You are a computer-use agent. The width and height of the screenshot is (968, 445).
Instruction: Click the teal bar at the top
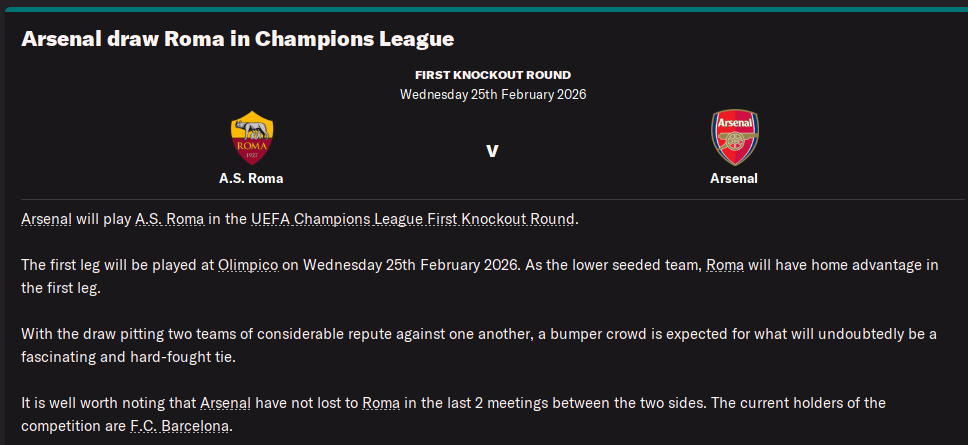[x=484, y=8]
